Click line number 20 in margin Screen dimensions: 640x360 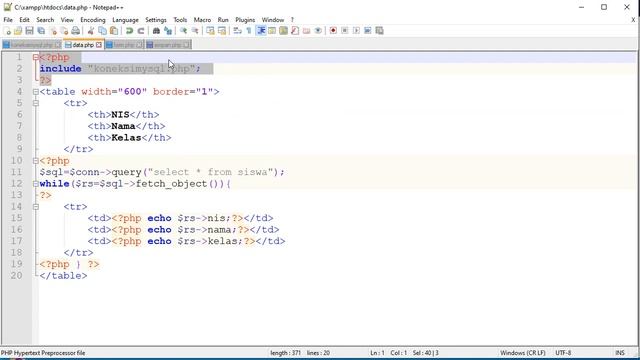click(17, 276)
